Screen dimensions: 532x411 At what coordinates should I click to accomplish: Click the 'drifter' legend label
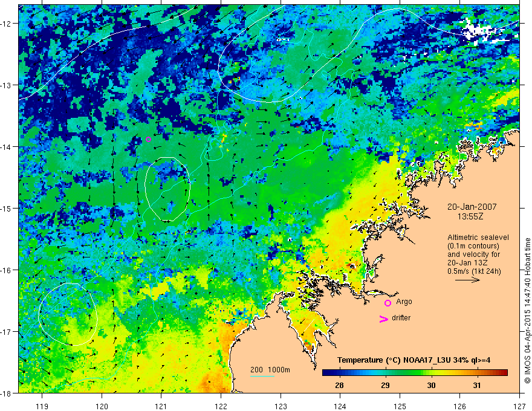pos(401,318)
